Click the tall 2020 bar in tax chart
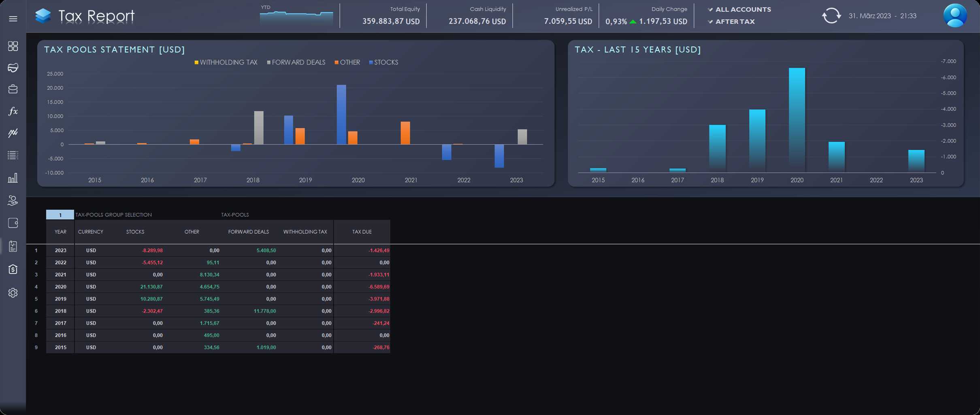Screen dimensions: 980x415 [x=797, y=120]
